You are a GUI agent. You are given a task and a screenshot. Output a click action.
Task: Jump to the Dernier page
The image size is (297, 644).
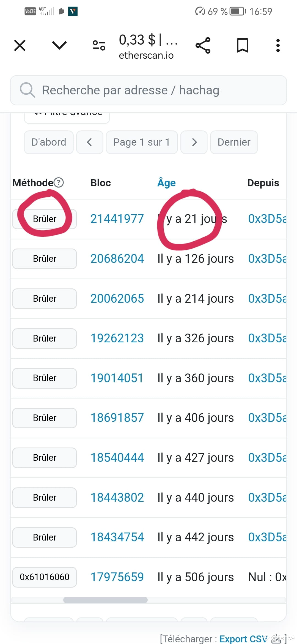pos(233,142)
